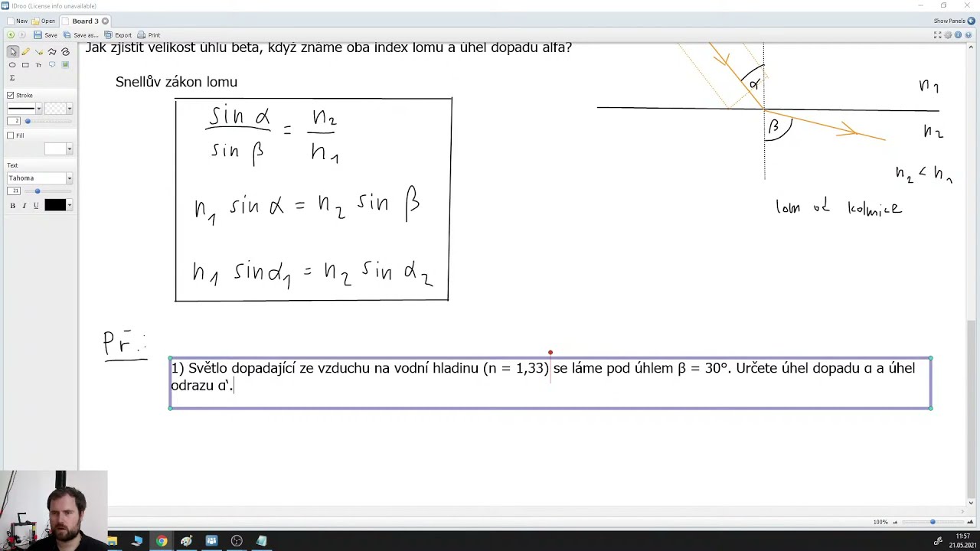Screen dimensions: 980x551
Task: Open the gear settings icon
Action: [948, 35]
